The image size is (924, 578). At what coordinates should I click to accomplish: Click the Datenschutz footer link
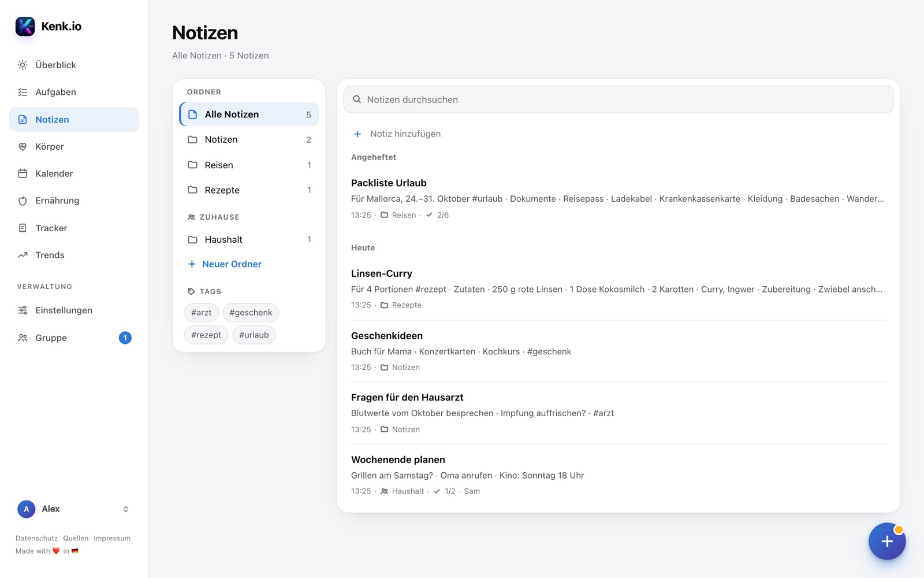click(36, 538)
